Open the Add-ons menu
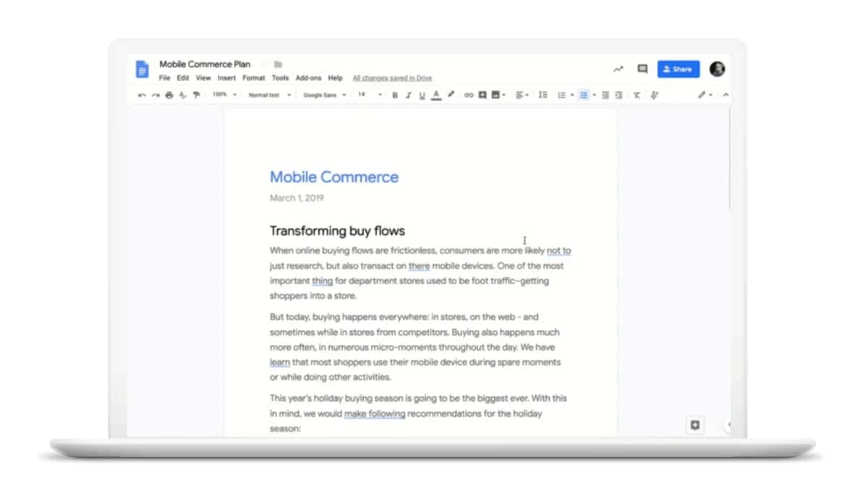 point(309,78)
